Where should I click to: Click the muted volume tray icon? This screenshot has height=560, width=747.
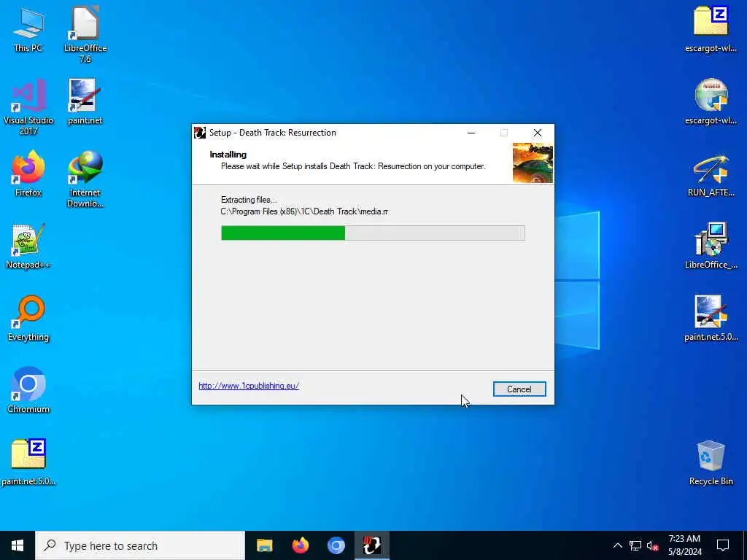click(x=653, y=545)
